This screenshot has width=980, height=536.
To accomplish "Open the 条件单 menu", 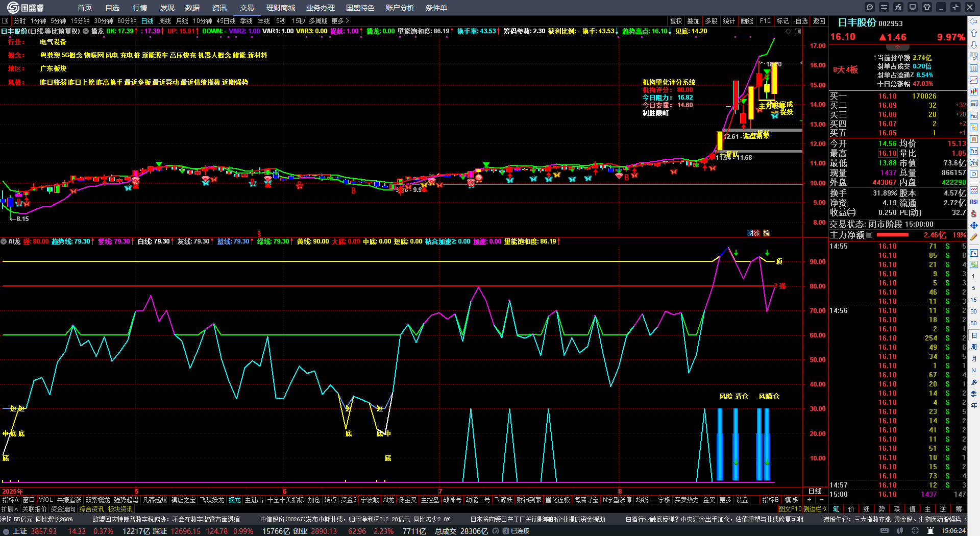I will click(436, 8).
